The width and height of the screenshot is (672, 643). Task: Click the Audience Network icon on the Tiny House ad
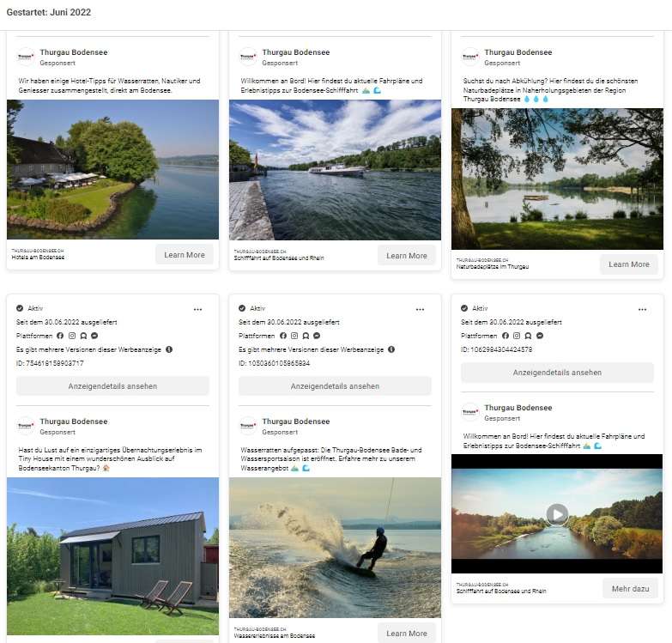point(82,336)
